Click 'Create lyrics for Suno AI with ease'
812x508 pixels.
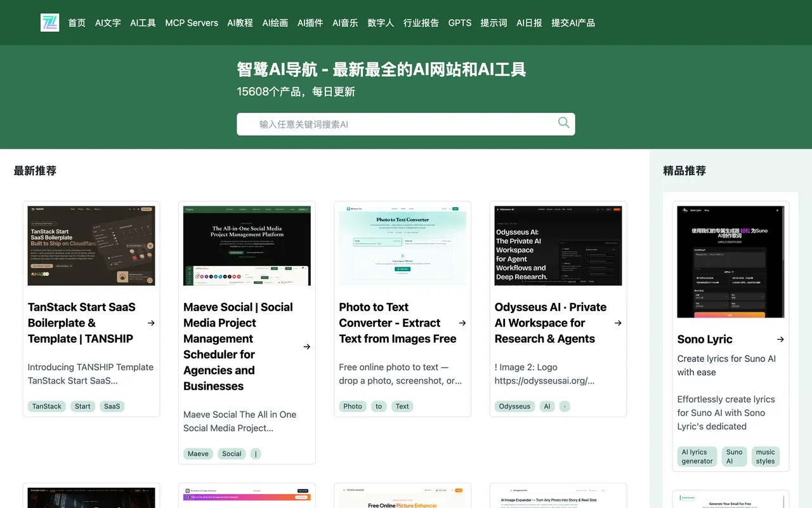pyautogui.click(x=726, y=366)
